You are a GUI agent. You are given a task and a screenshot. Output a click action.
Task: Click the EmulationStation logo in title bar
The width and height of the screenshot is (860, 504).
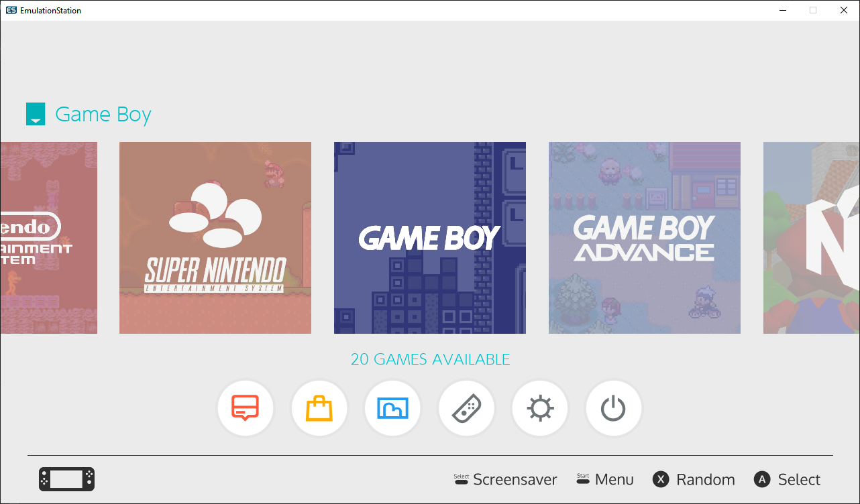click(x=11, y=10)
